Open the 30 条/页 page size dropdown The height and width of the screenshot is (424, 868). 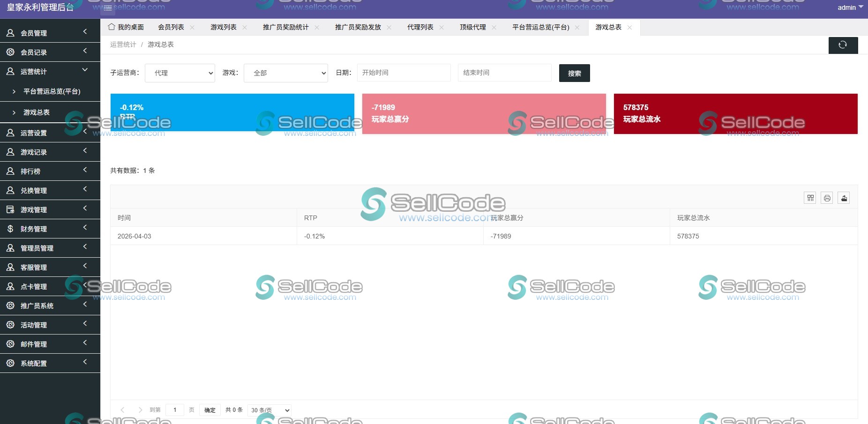269,409
